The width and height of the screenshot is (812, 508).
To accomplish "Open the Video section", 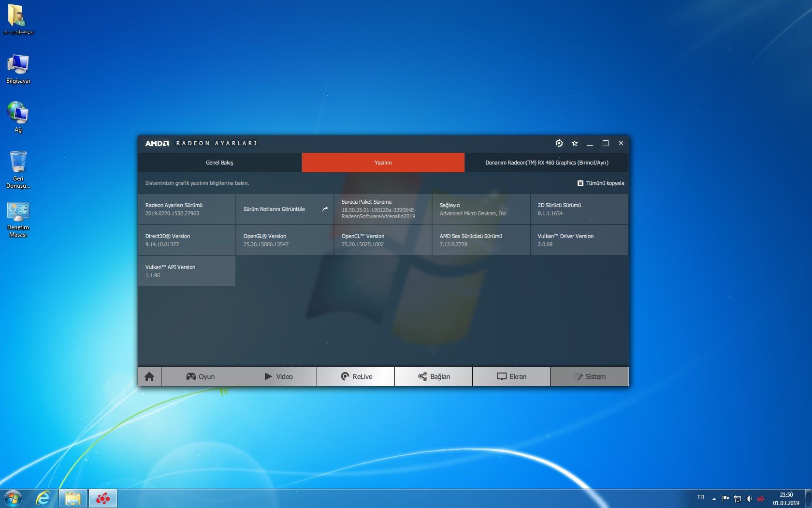I will click(x=278, y=376).
